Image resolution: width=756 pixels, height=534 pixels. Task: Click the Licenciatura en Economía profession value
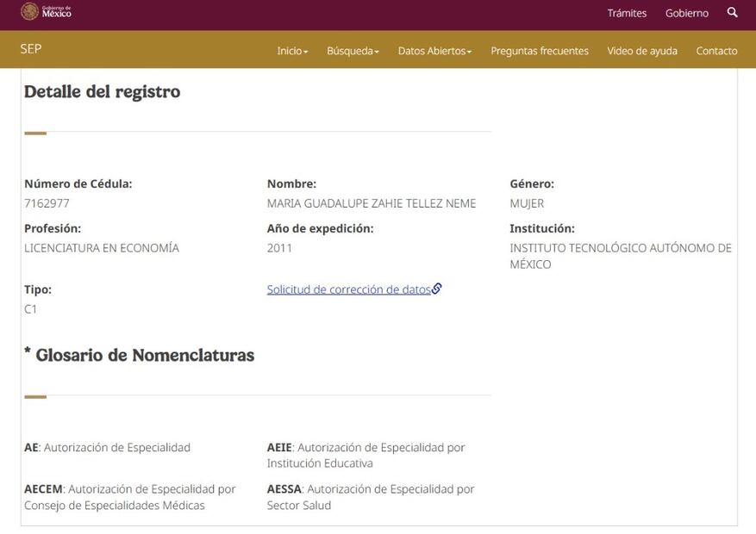(102, 248)
